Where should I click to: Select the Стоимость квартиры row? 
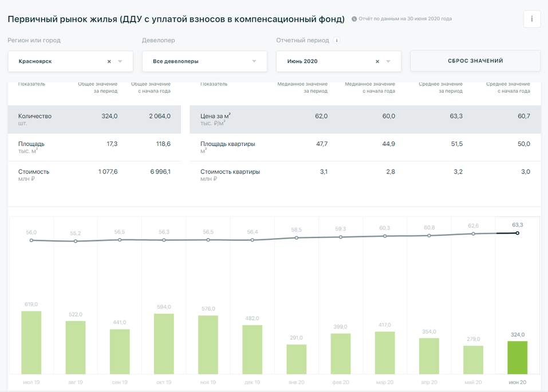[365, 175]
